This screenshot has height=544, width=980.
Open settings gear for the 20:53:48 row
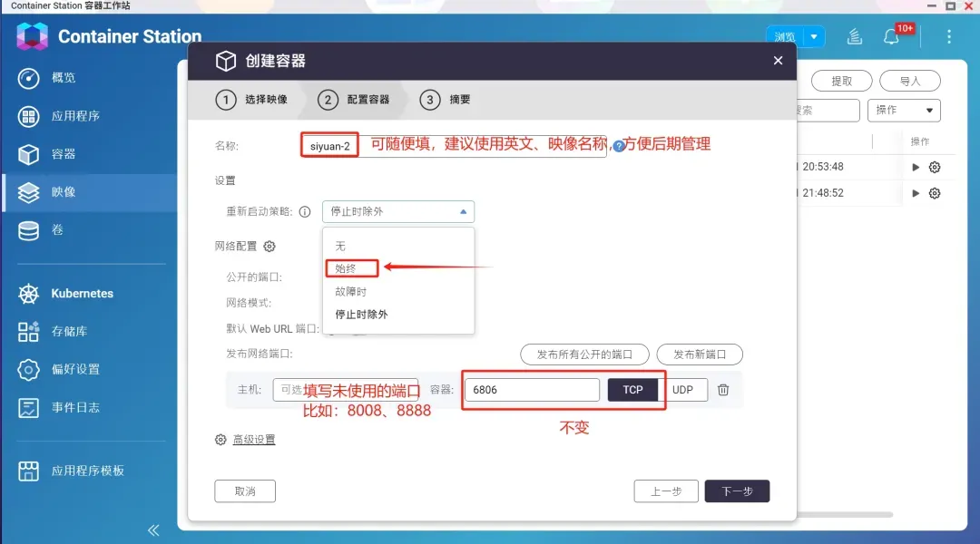(935, 168)
